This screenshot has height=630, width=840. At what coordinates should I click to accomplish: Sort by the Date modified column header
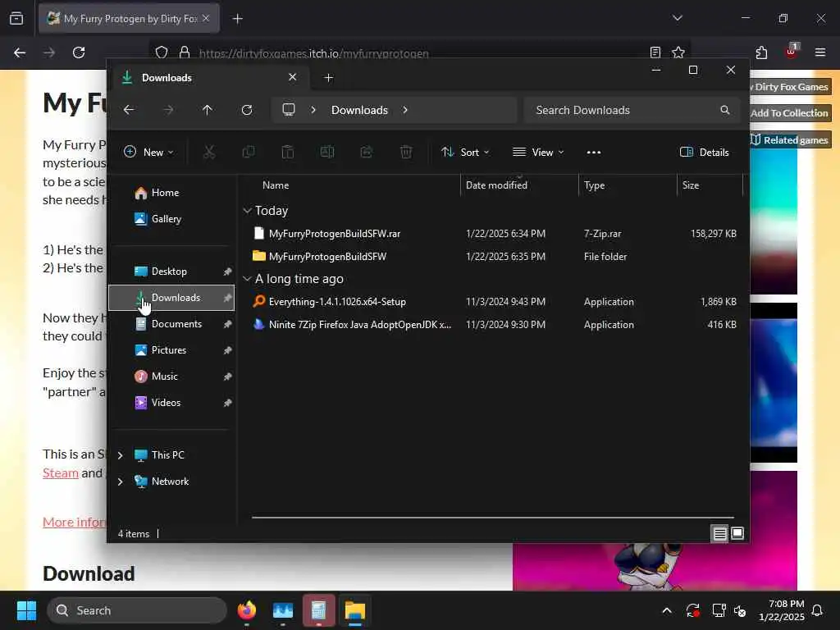pyautogui.click(x=496, y=185)
